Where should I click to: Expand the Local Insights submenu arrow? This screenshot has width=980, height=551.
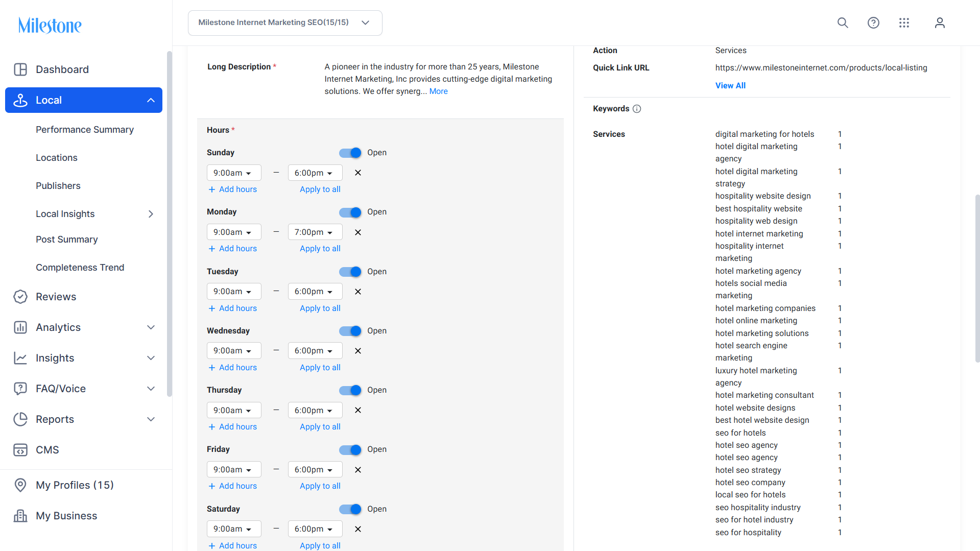[151, 214]
